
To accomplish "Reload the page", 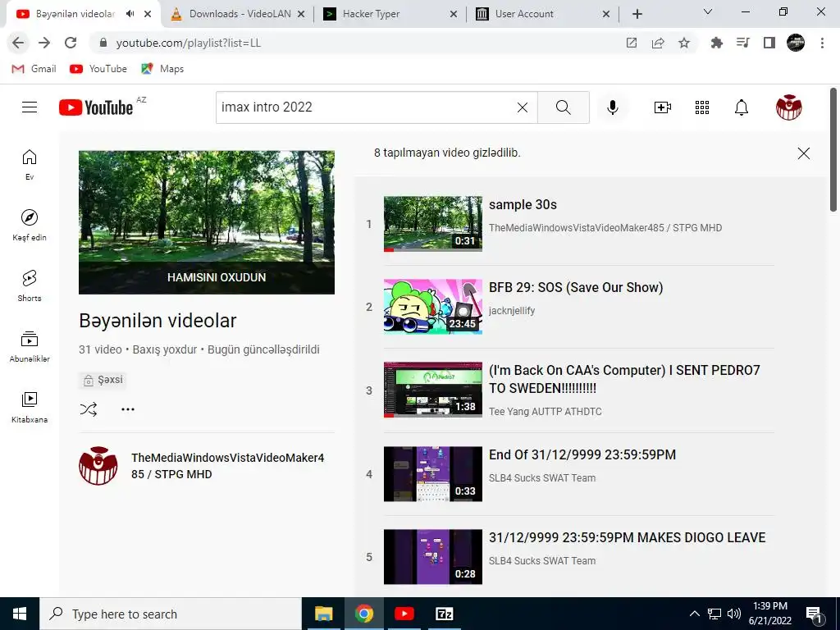I will 71,43.
